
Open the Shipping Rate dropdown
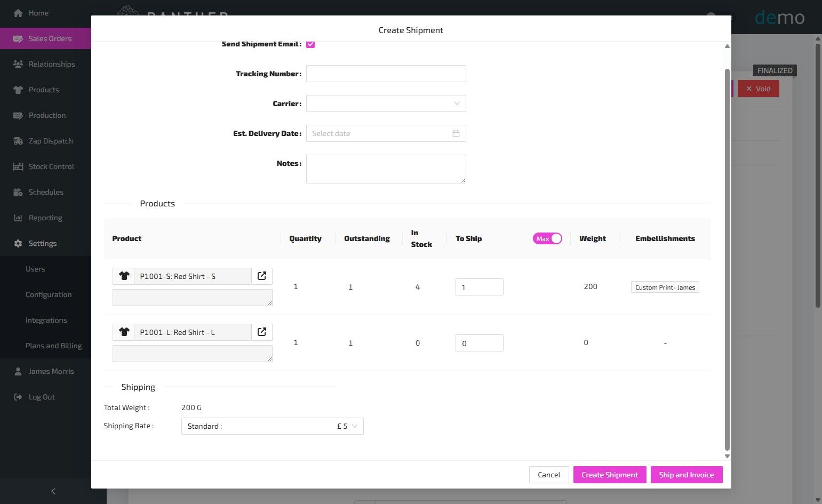(272, 426)
